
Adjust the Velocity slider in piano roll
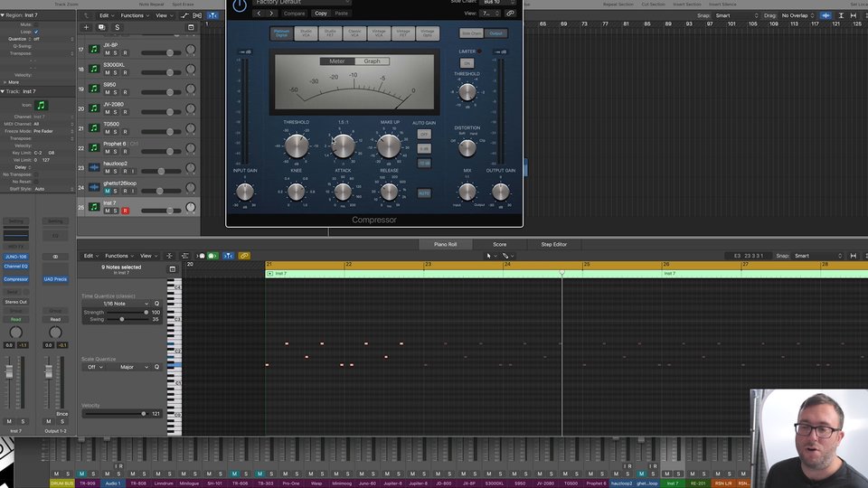pos(116,414)
